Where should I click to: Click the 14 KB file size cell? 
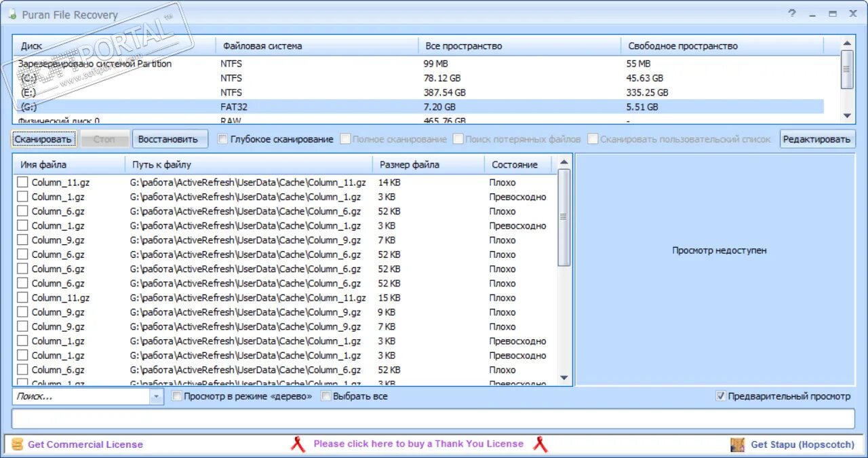[389, 182]
